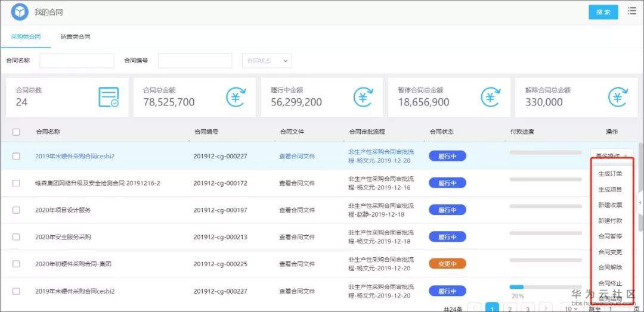The image size is (644, 312).
Task: Choose 合同解除 in the dropdown menu
Action: (x=610, y=267)
